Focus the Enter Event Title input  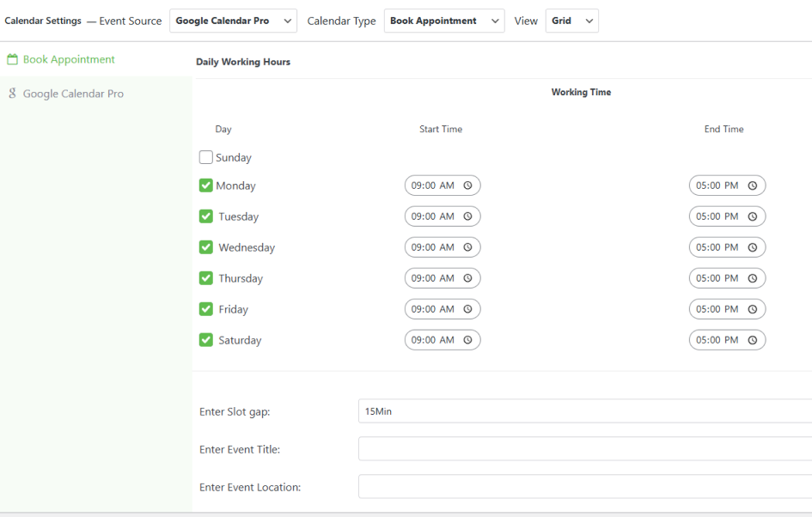pyautogui.click(x=584, y=449)
